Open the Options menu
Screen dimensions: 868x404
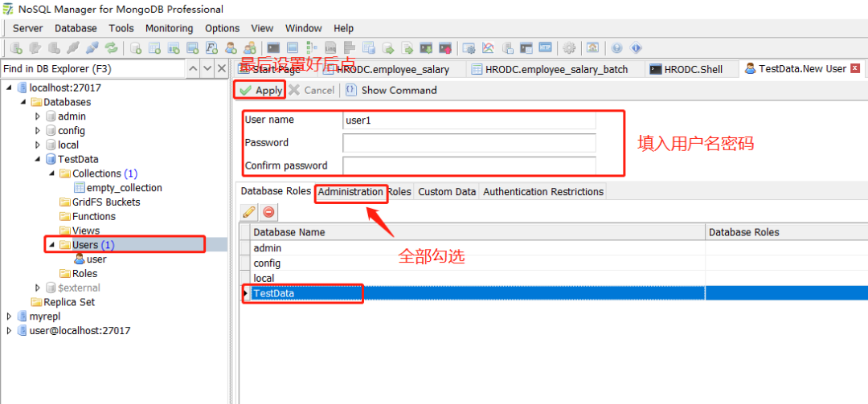coord(223,28)
